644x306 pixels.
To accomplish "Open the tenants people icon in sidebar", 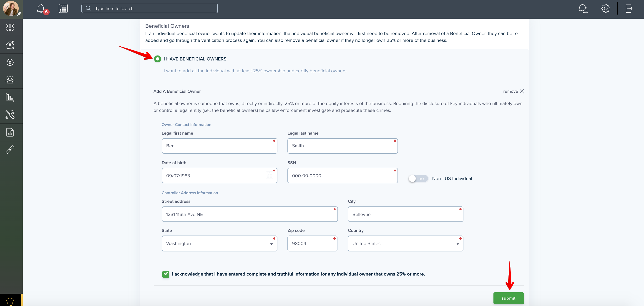I will click(10, 80).
